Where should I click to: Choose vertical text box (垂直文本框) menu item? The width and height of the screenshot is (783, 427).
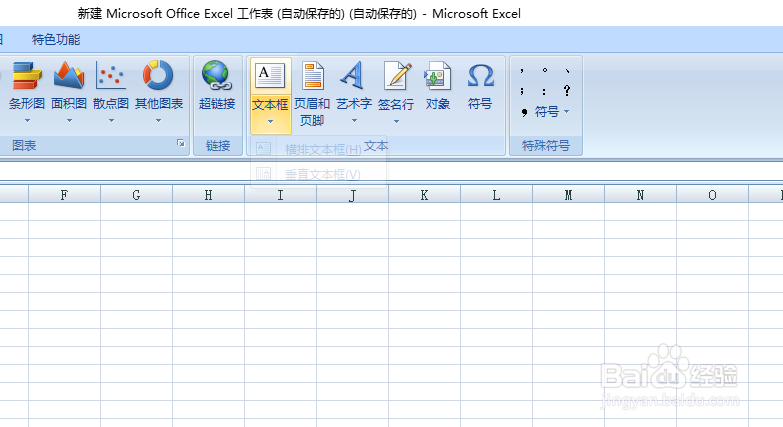pyautogui.click(x=319, y=174)
